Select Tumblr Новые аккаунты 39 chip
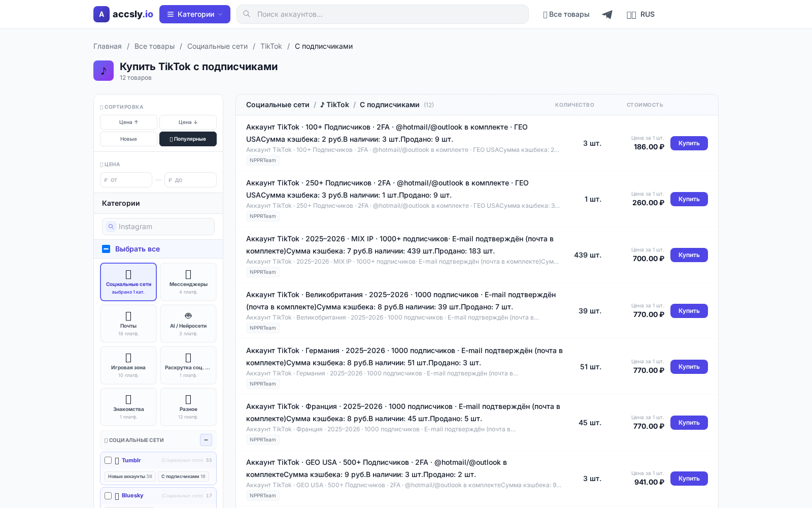The height and width of the screenshot is (508, 812). pyautogui.click(x=130, y=477)
